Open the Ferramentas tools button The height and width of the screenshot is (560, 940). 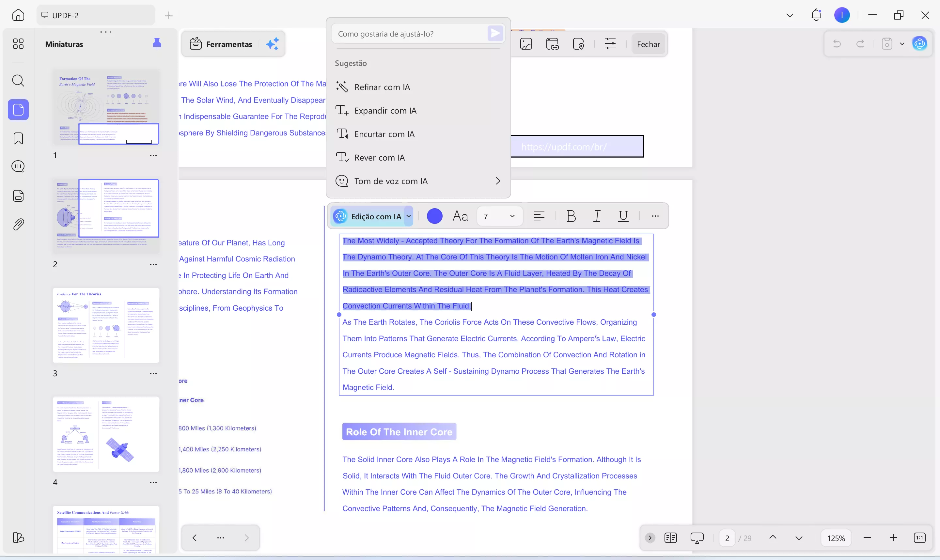point(222,44)
